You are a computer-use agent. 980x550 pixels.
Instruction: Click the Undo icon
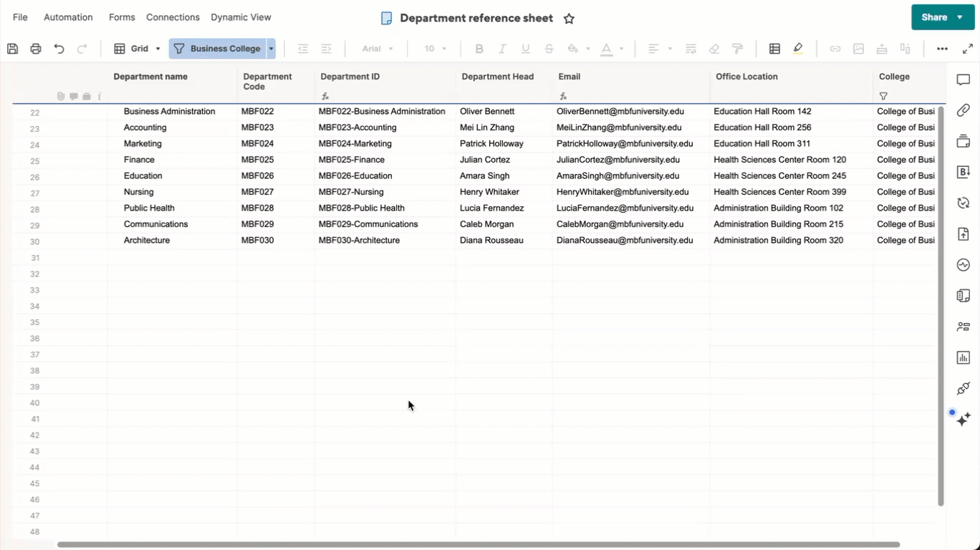59,48
